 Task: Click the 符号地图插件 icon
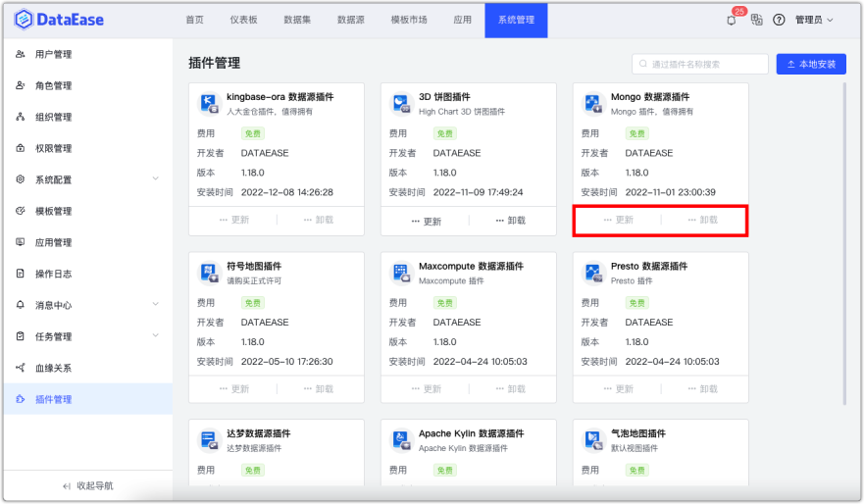pyautogui.click(x=210, y=273)
